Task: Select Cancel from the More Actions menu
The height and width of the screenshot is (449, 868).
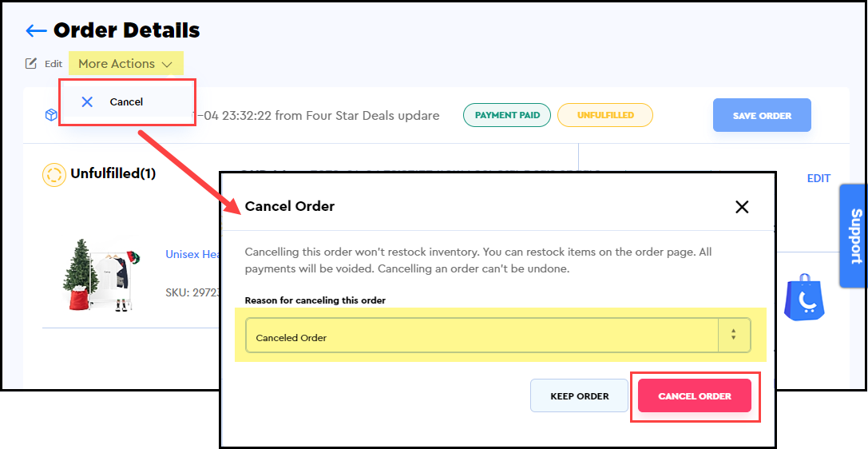Action: 126,101
